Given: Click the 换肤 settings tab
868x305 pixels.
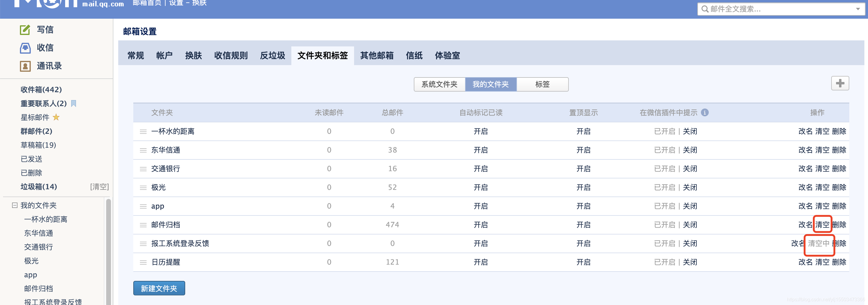Looking at the screenshot, I should tap(193, 55).
